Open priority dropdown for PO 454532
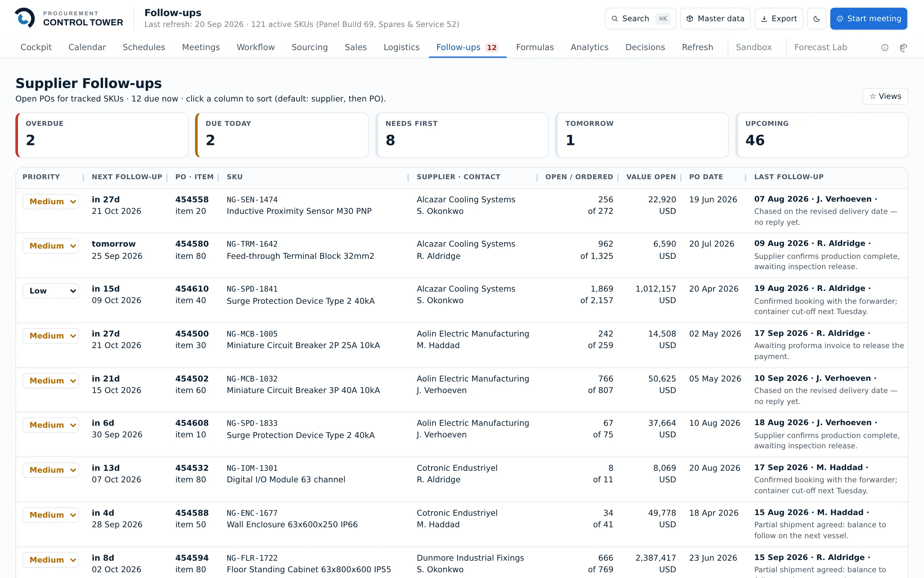The image size is (924, 578). (51, 470)
